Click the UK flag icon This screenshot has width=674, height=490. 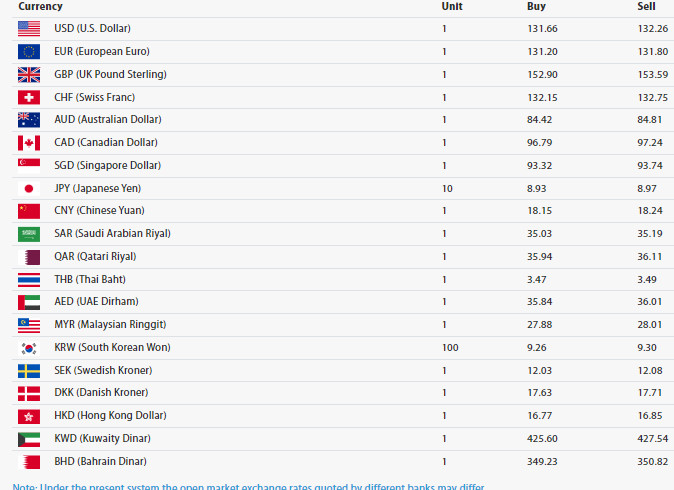coord(29,75)
